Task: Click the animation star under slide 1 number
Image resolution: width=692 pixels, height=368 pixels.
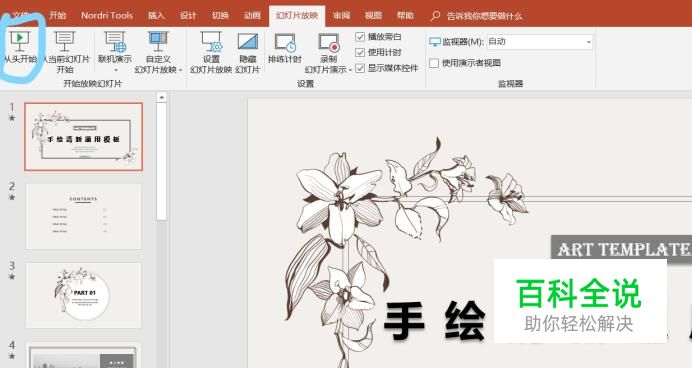Action: click(x=12, y=118)
